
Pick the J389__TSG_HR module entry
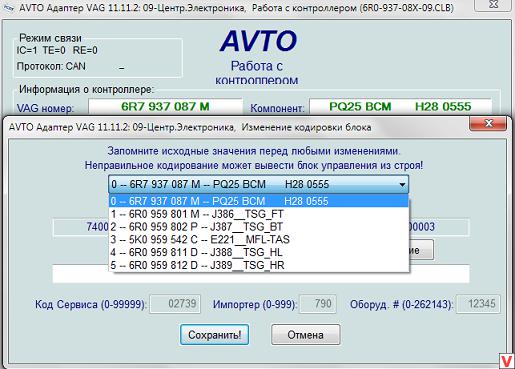point(259,265)
